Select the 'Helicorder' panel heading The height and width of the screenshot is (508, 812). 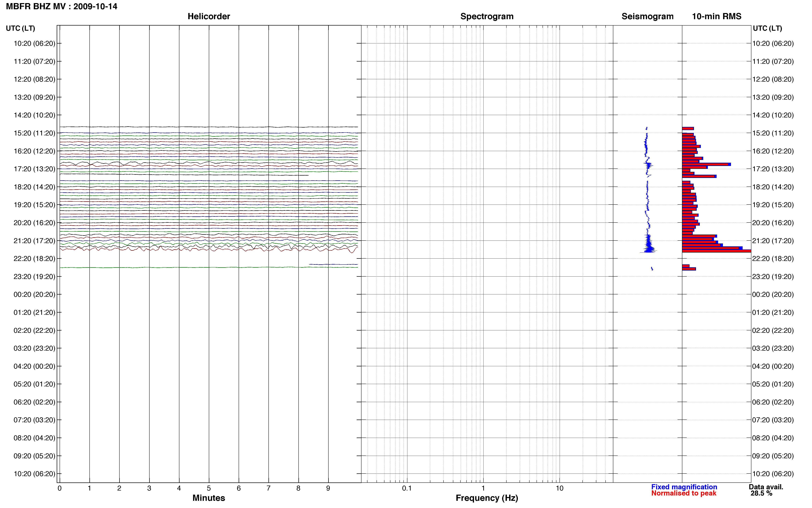[x=209, y=16]
